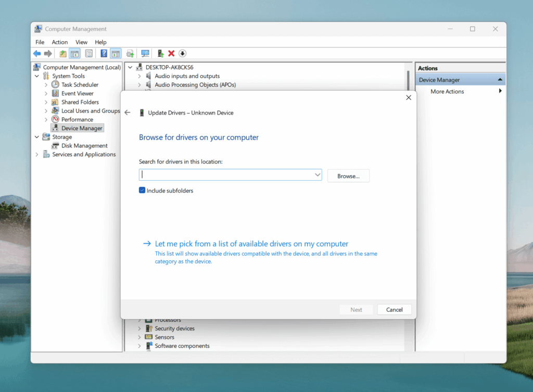This screenshot has width=533, height=392.
Task: Click the blue Back arrow in toolbar
Action: click(x=37, y=54)
